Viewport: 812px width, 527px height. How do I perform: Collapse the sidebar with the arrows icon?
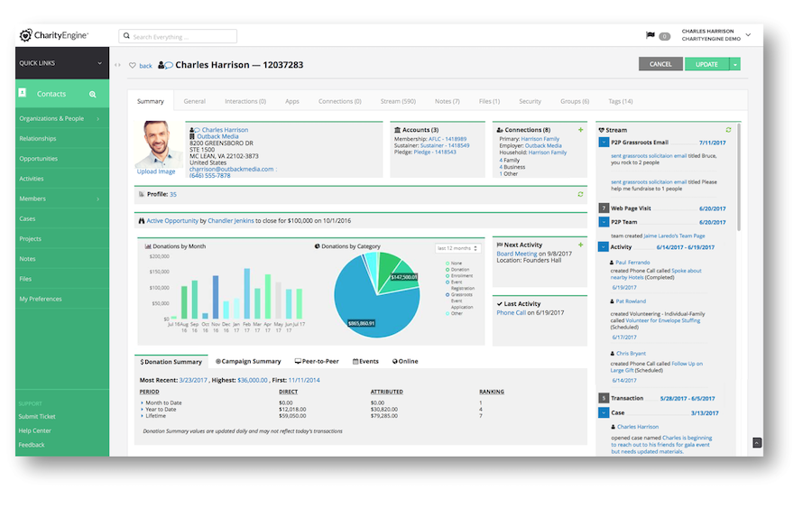[x=117, y=65]
